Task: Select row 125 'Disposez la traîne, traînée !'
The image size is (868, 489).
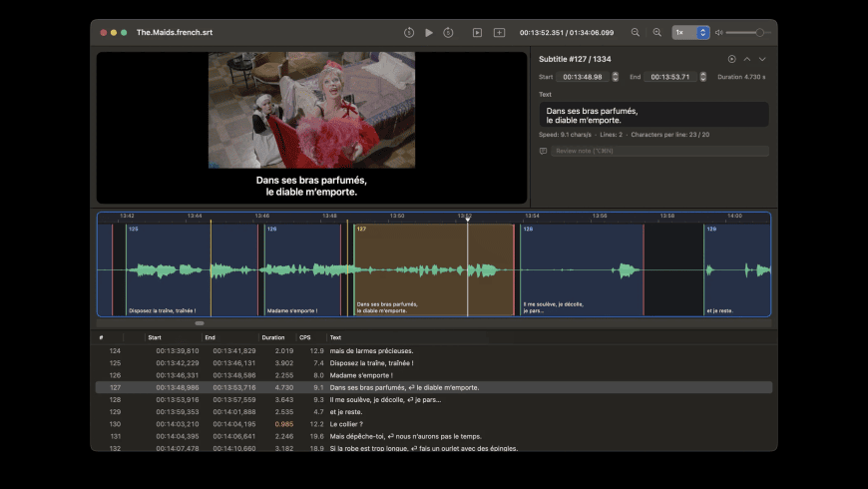Action: pos(434,362)
